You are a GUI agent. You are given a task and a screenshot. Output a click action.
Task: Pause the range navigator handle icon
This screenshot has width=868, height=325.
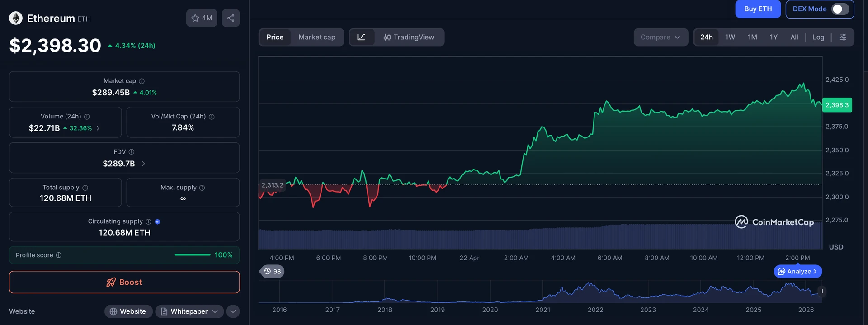pyautogui.click(x=821, y=291)
